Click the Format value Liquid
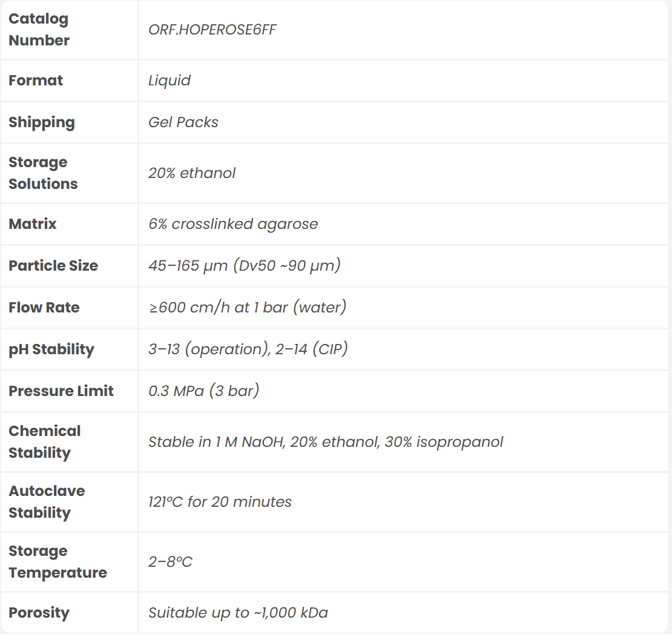Screen dimensions: 672x634 (170, 81)
